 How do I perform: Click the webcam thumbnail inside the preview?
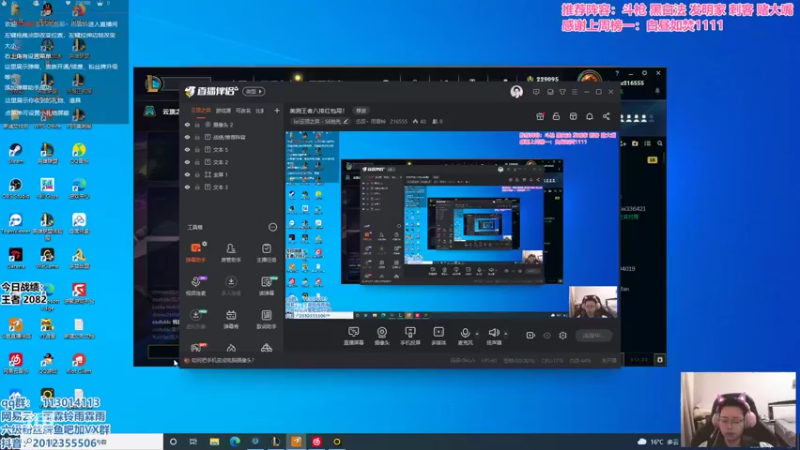pos(593,302)
